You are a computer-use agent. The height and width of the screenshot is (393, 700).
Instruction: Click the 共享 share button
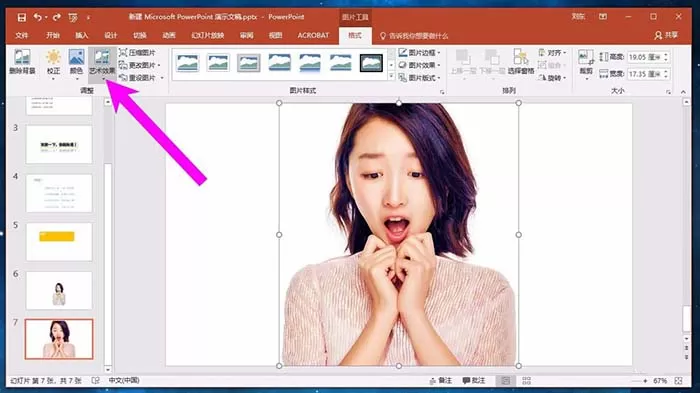tap(666, 35)
